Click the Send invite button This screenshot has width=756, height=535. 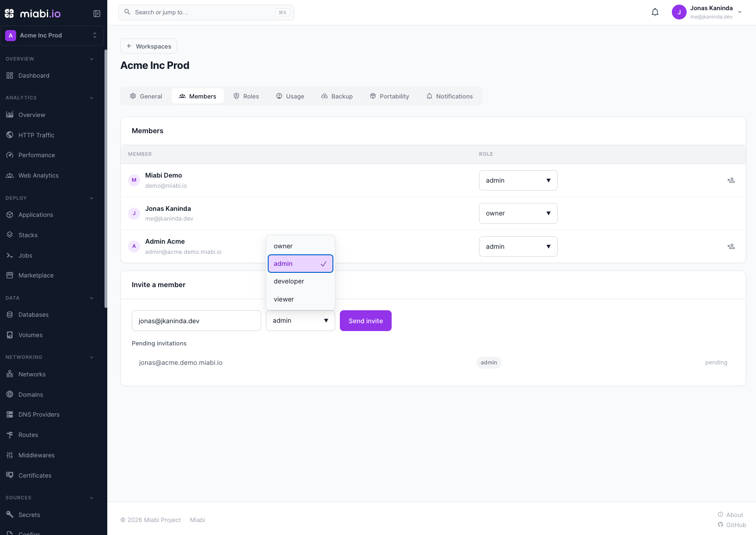click(x=365, y=320)
